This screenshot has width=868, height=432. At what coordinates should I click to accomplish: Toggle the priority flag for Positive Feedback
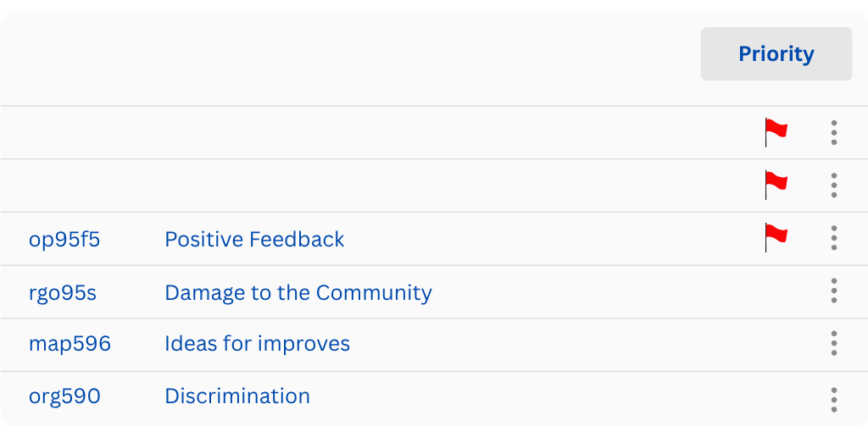[x=776, y=238]
